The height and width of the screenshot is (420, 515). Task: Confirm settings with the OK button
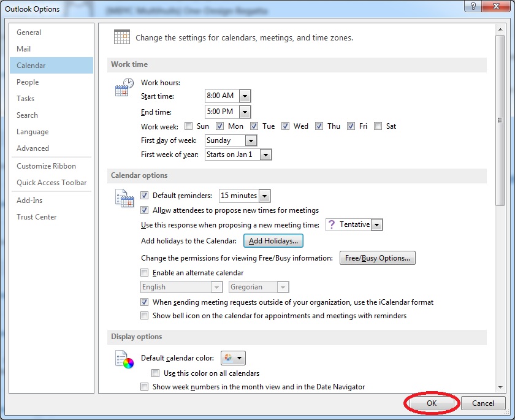pyautogui.click(x=432, y=403)
